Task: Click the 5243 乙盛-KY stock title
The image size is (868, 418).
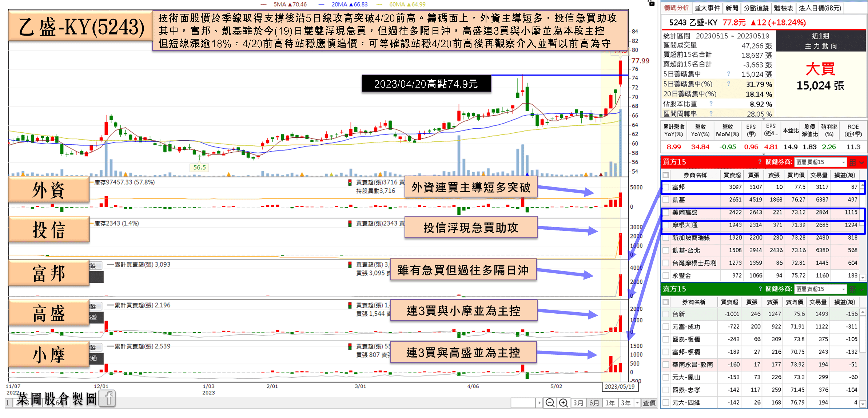Action: tap(693, 23)
